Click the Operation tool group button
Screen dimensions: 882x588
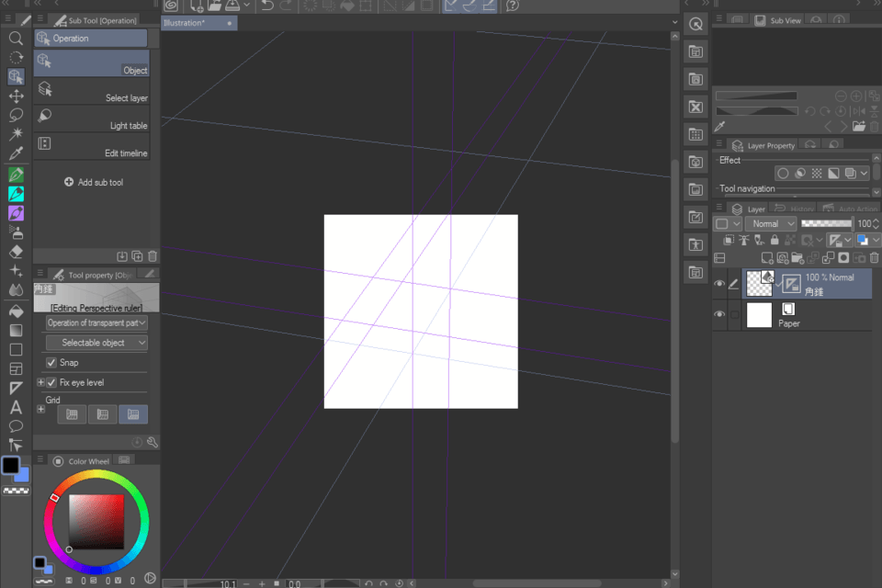pos(91,39)
